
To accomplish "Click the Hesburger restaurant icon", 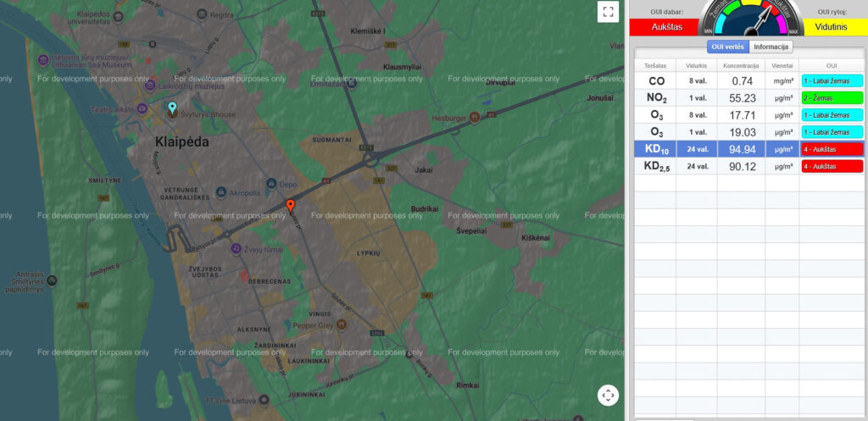I will 475,116.
